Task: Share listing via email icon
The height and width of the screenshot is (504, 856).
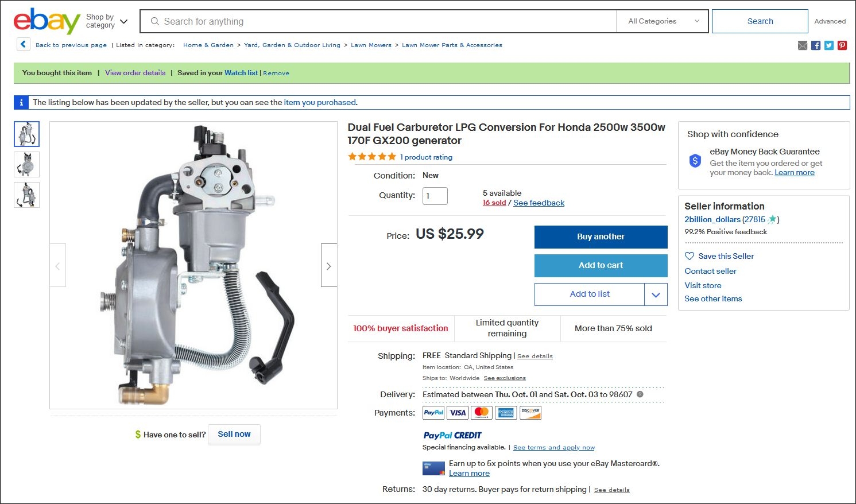Action: coord(803,45)
